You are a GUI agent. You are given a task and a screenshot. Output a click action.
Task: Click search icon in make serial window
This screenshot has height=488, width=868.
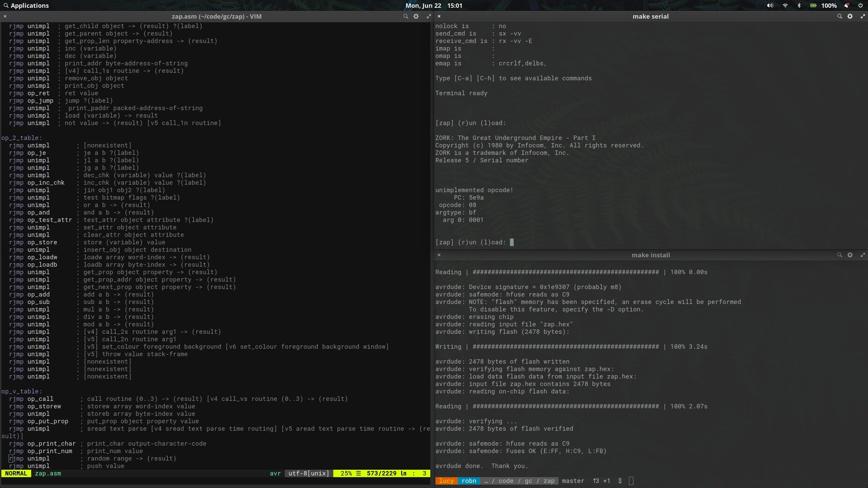(x=839, y=17)
